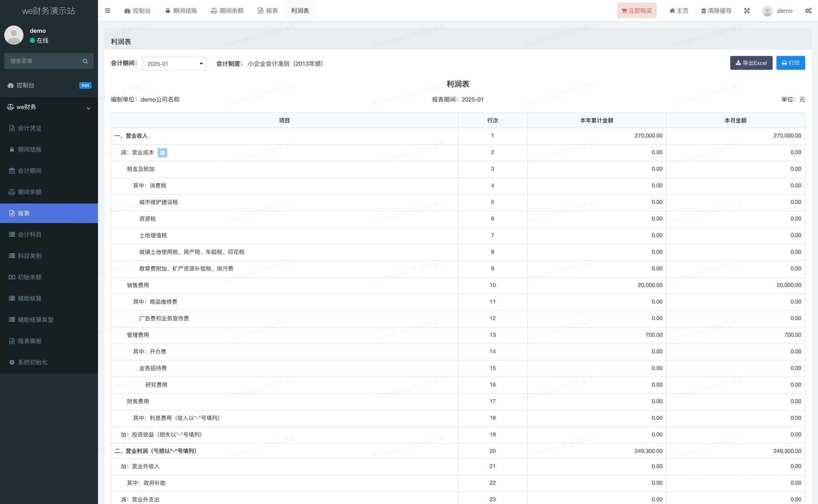
Task: Open 会计凭证 in the sidebar
Action: (29, 128)
